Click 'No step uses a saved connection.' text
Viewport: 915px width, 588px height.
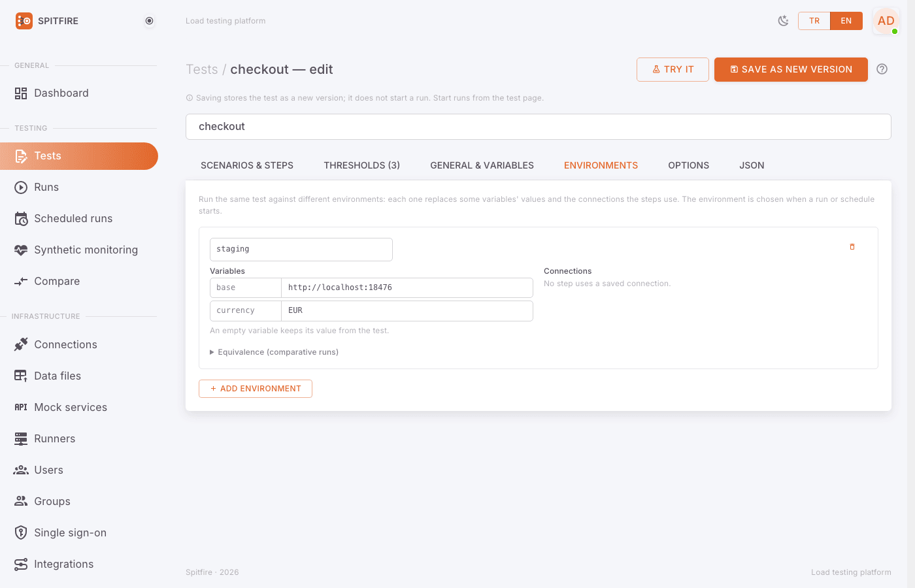(x=607, y=284)
